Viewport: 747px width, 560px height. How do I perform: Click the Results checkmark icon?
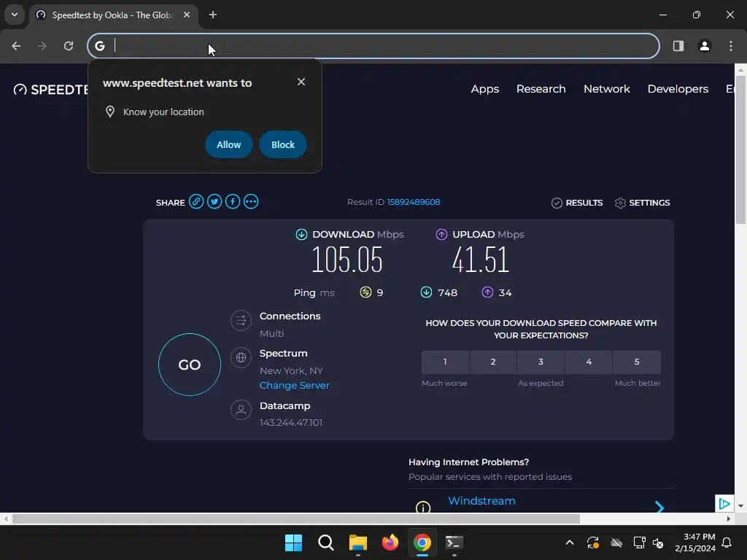click(557, 203)
